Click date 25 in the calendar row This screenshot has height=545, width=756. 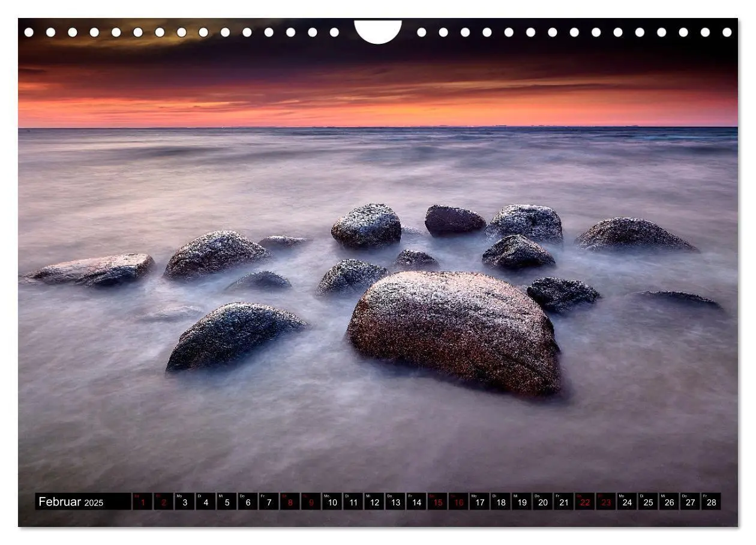pos(648,502)
